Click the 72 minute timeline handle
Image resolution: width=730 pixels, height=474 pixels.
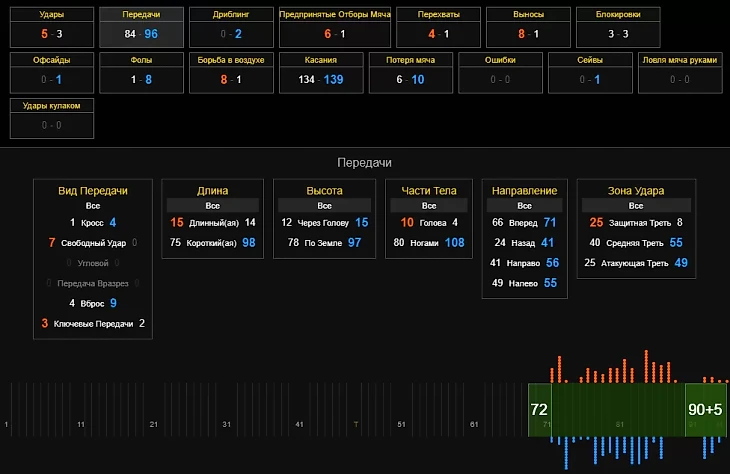pyautogui.click(x=539, y=410)
